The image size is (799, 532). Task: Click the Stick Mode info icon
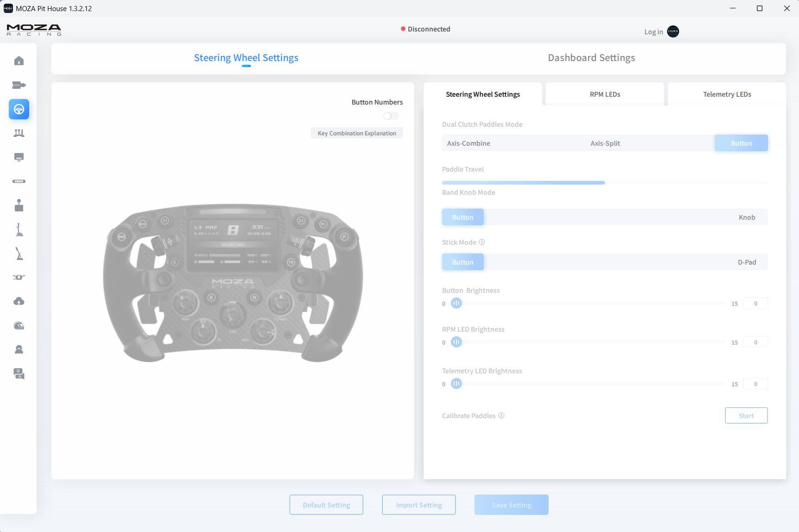[482, 242]
